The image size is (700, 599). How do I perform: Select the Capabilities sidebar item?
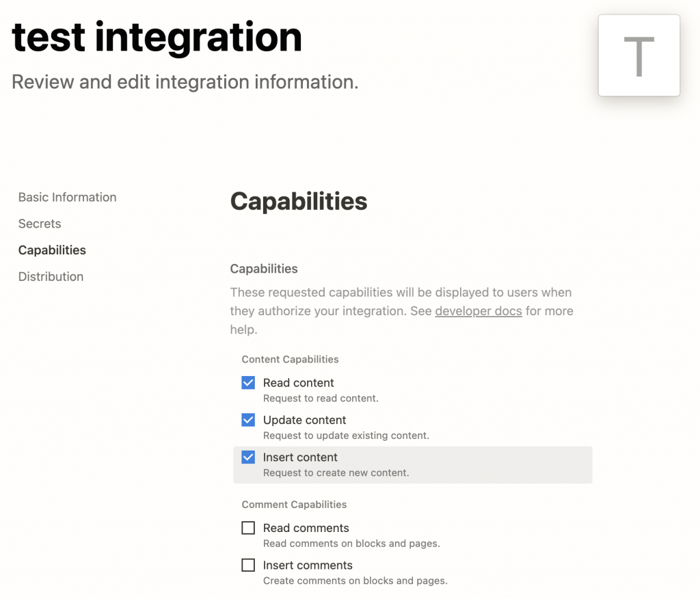[52, 250]
